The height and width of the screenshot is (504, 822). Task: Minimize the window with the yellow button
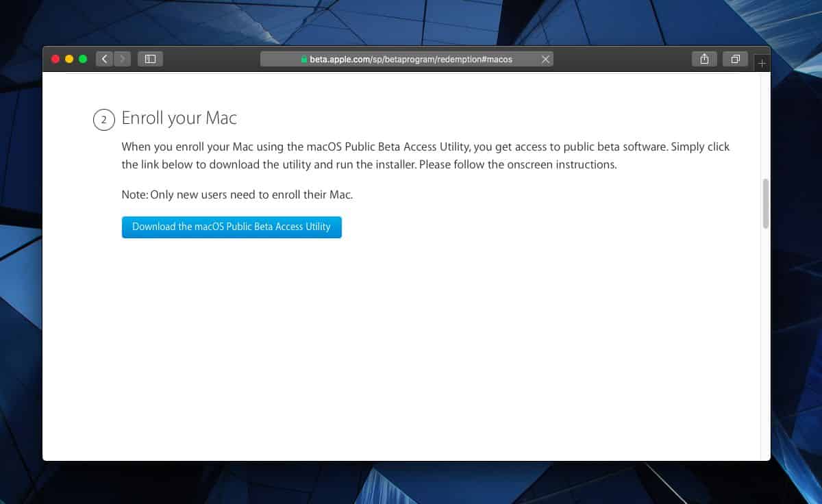(x=68, y=59)
